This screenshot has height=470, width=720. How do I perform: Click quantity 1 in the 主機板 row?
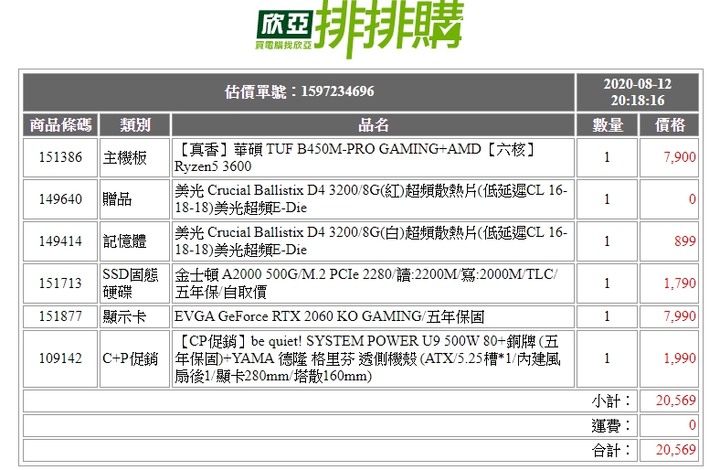[x=607, y=157]
